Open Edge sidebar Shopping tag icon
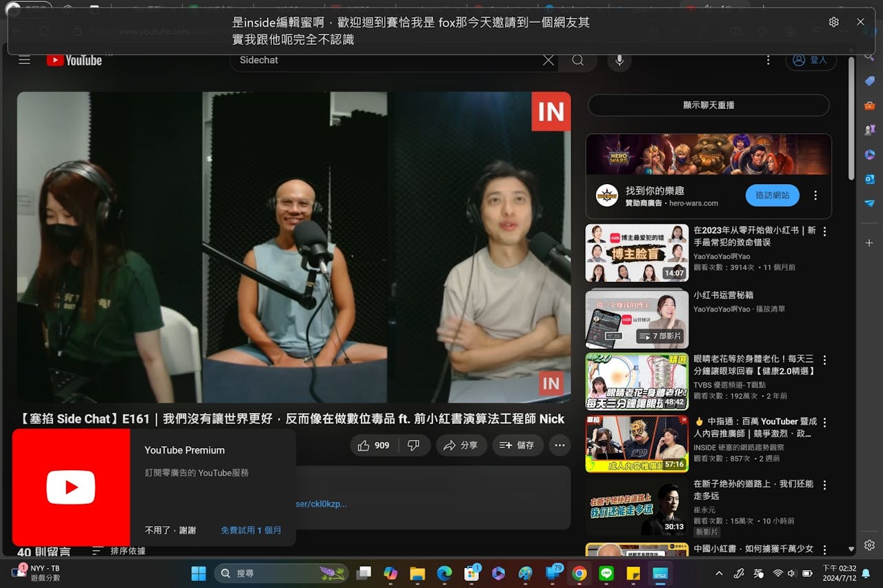Image resolution: width=883 pixels, height=588 pixels. coord(869,81)
